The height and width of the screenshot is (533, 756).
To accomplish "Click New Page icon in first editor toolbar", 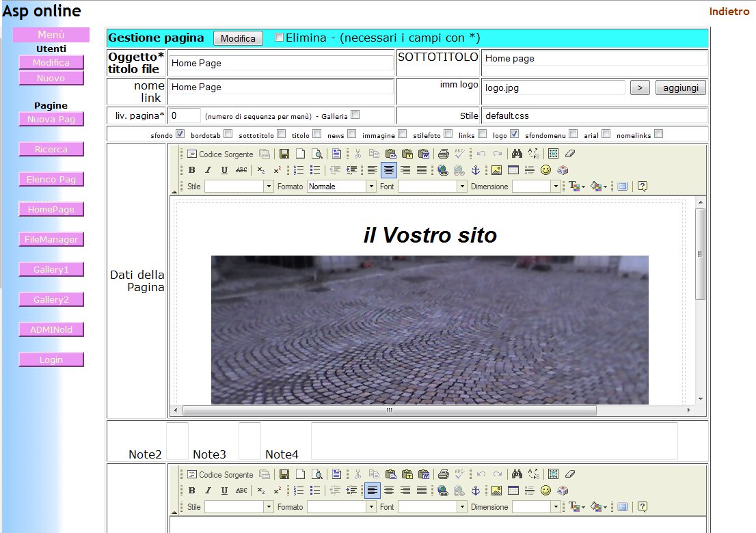I will coord(300,154).
